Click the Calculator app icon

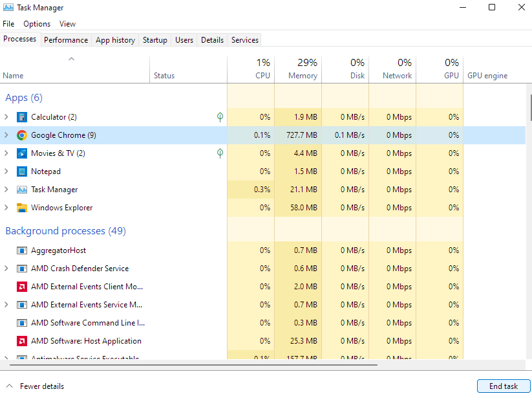pos(22,117)
